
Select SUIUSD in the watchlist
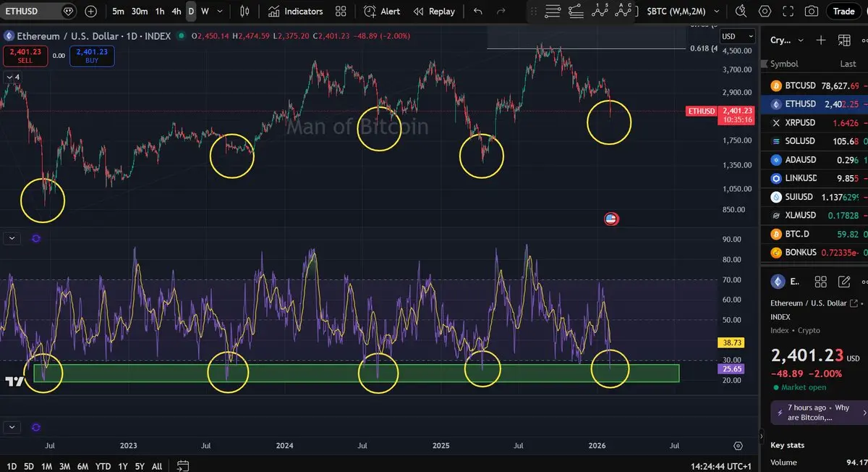[816, 197]
